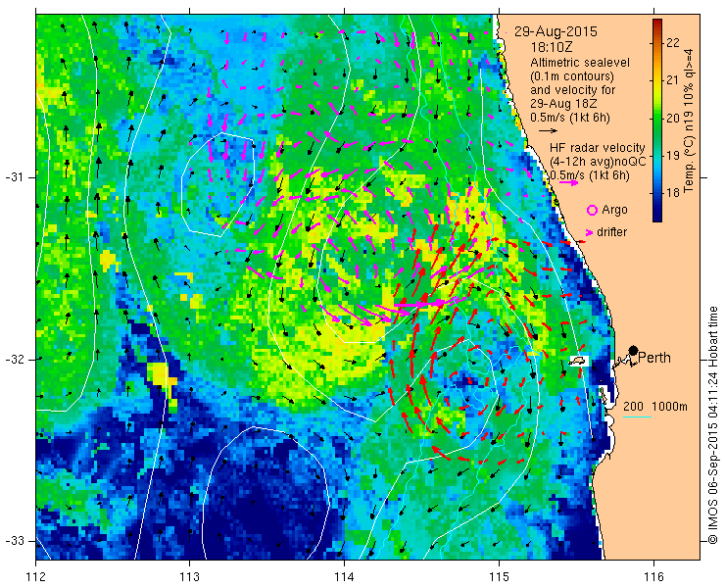725x588 pixels.
Task: Click the HF radar velocity label
Action: point(598,148)
